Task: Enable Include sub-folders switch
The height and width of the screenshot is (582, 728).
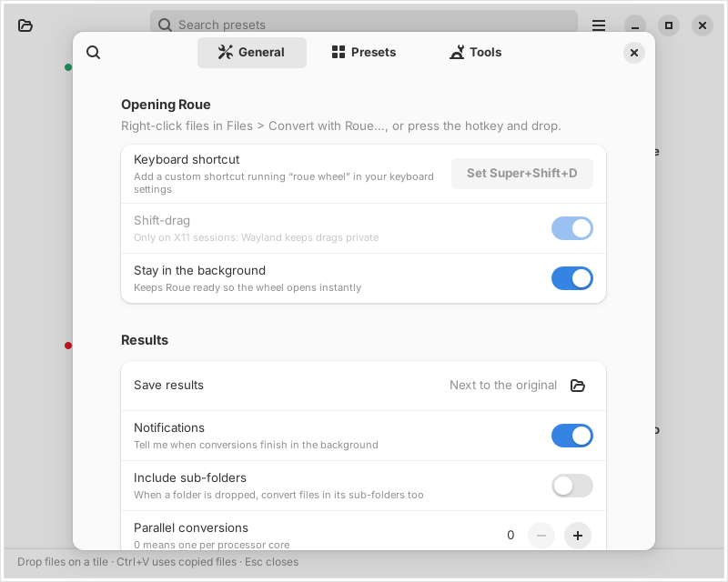Action: (x=572, y=486)
